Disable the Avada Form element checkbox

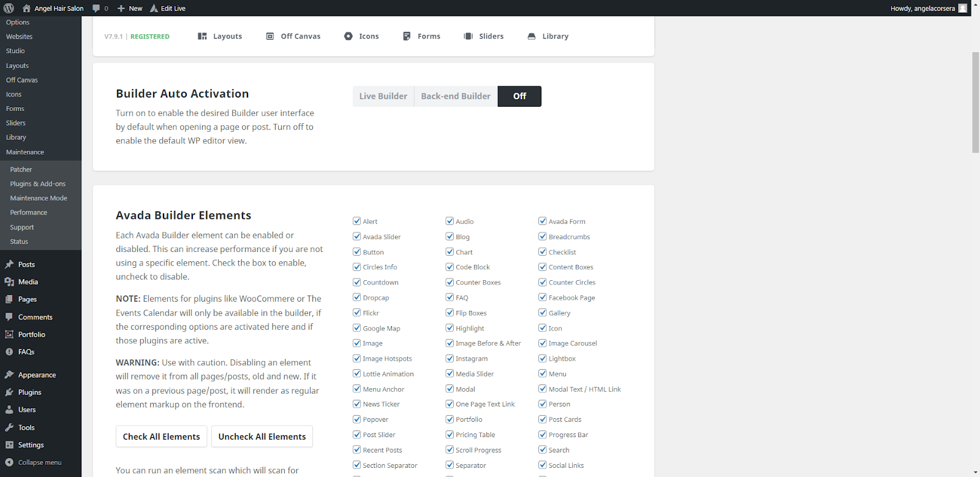543,221
